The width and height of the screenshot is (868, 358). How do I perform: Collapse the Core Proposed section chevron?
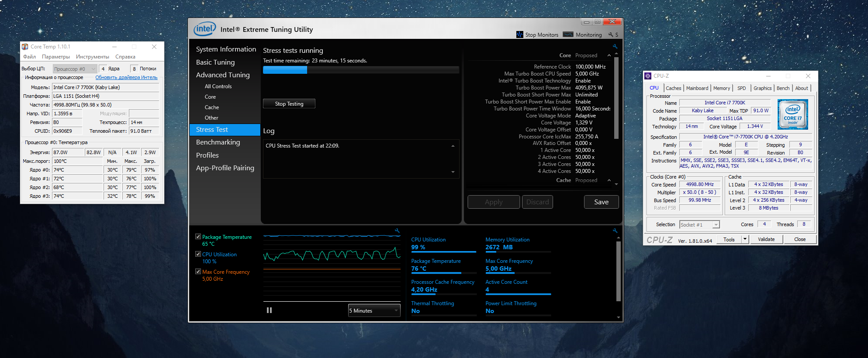coord(609,55)
